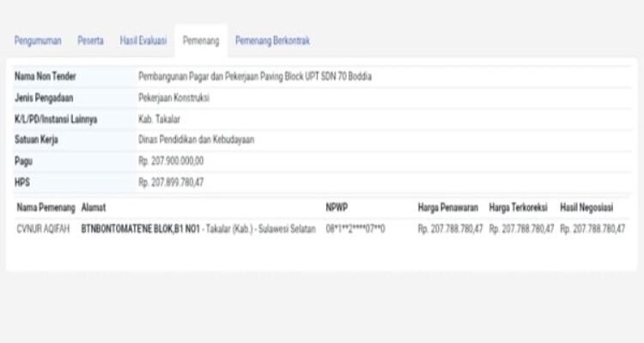Click the Jenis Pengadaan label

click(x=44, y=98)
